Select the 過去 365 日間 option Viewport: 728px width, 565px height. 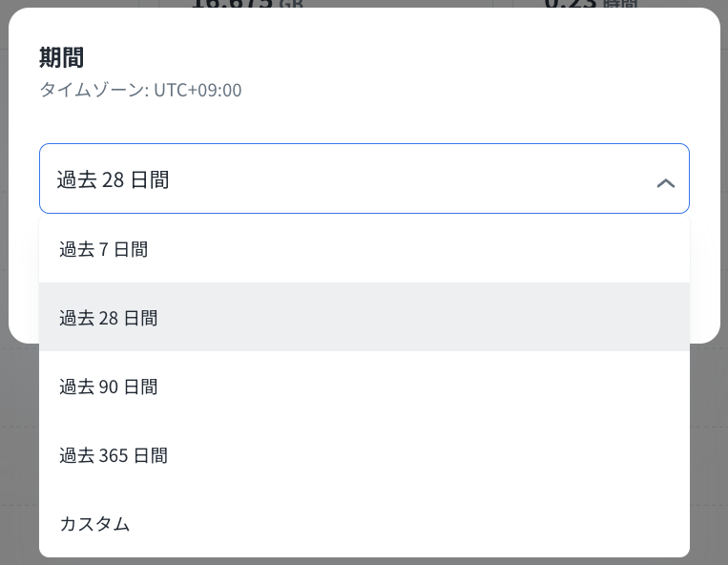[x=113, y=455]
